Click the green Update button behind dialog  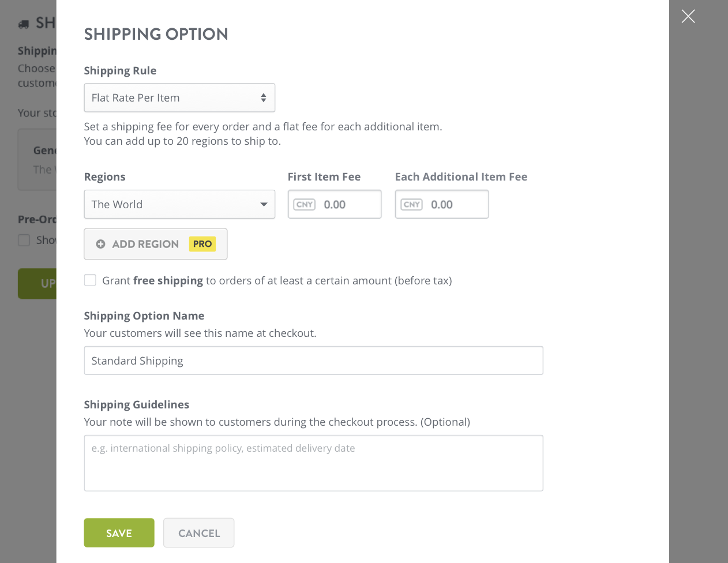[37, 284]
